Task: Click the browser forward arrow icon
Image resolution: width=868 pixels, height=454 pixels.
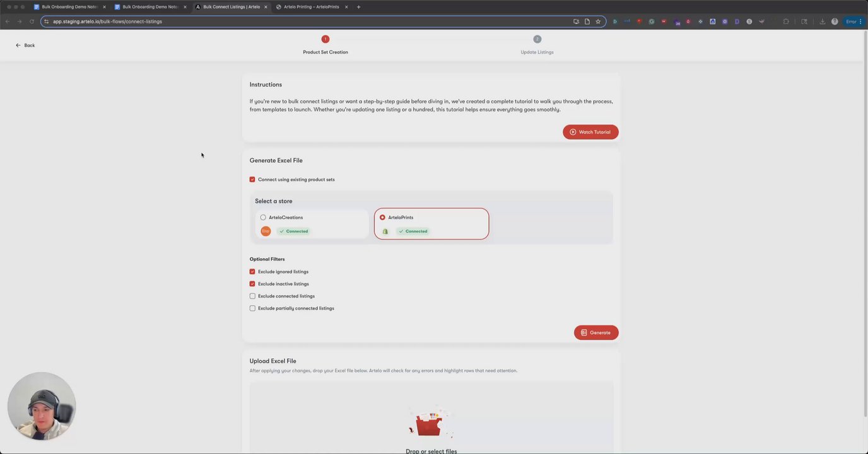Action: [x=20, y=21]
